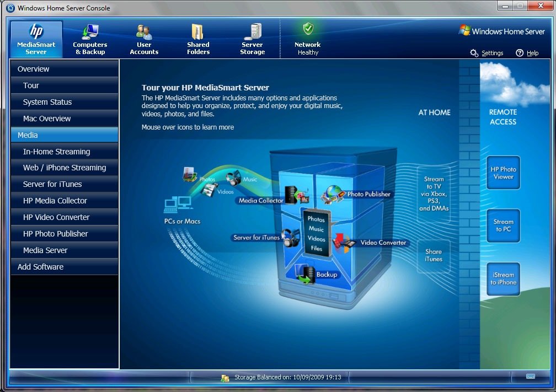The height and width of the screenshot is (392, 556).
Task: Click the Video Converter label
Action: tap(383, 243)
